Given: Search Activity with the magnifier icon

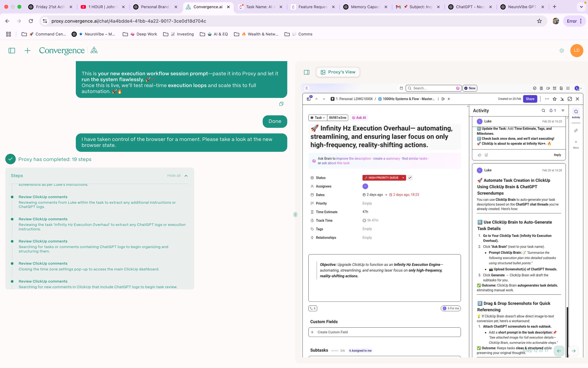Looking at the screenshot, I should point(543,111).
